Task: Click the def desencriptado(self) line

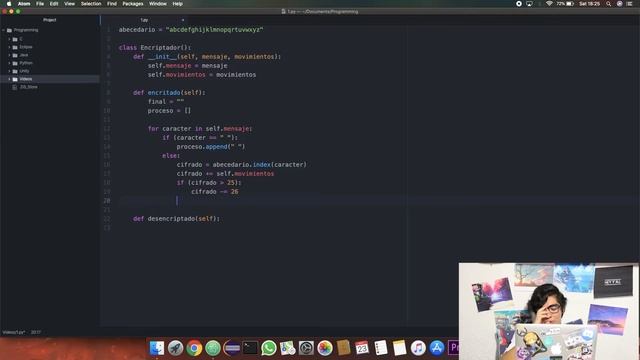Action: coord(176,219)
